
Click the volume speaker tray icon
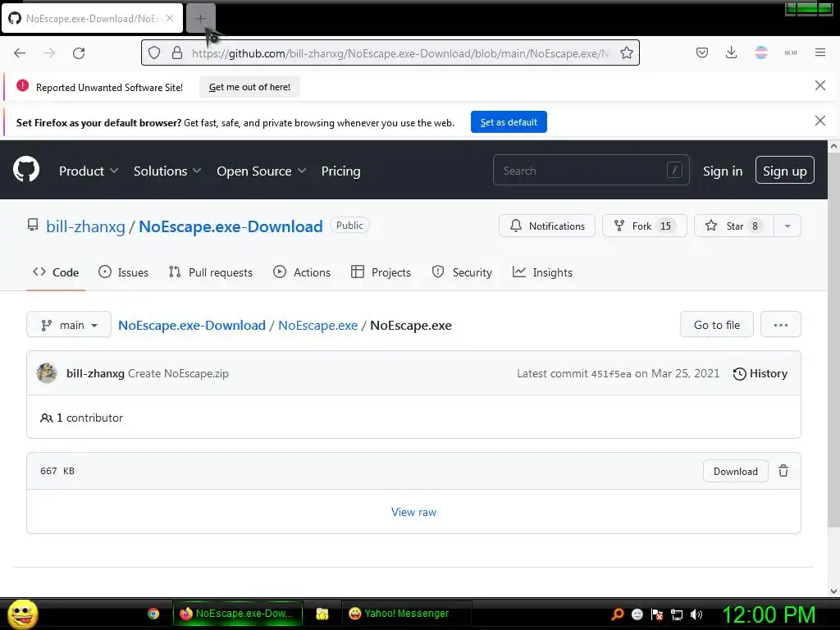point(696,614)
